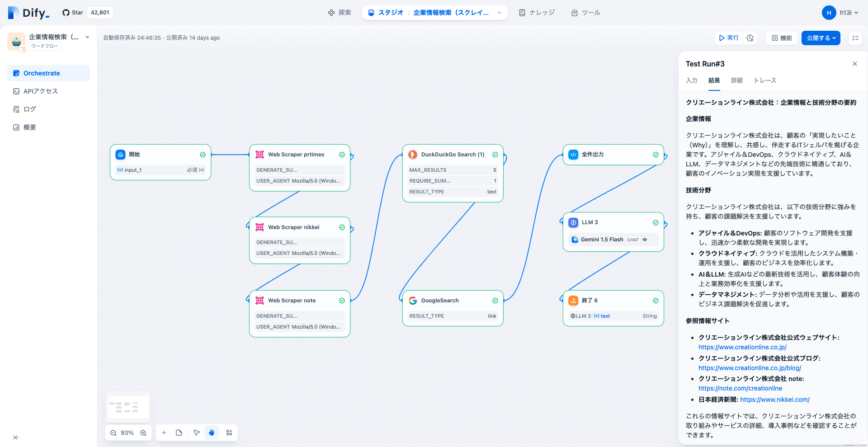Run the workflow with 実行 button

[x=729, y=38]
